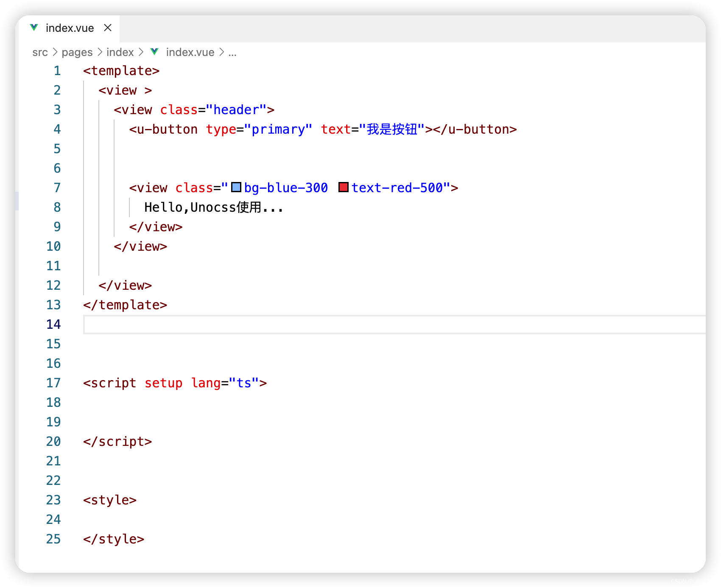The image size is (721, 588).
Task: Click line number 23 in the gutter
Action: (53, 500)
